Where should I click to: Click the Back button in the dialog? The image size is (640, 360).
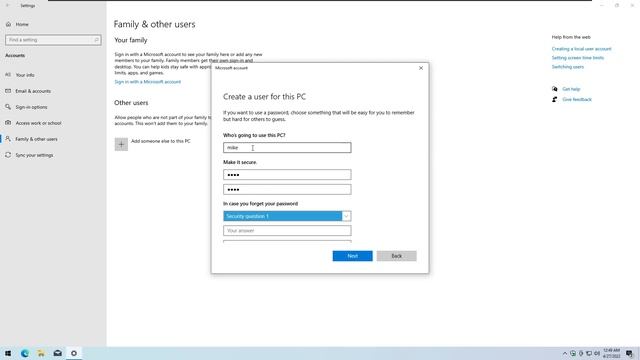tap(397, 256)
